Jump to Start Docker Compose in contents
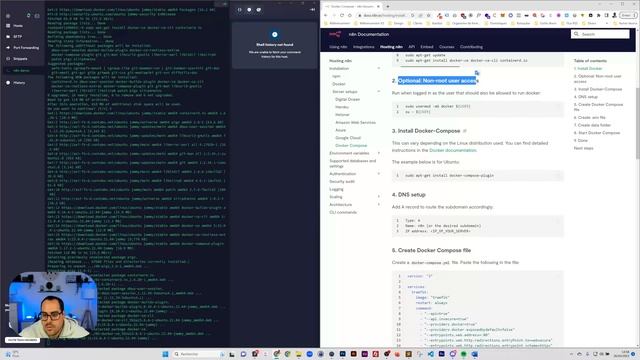Screen dimensions: 640x360 pos(597,133)
